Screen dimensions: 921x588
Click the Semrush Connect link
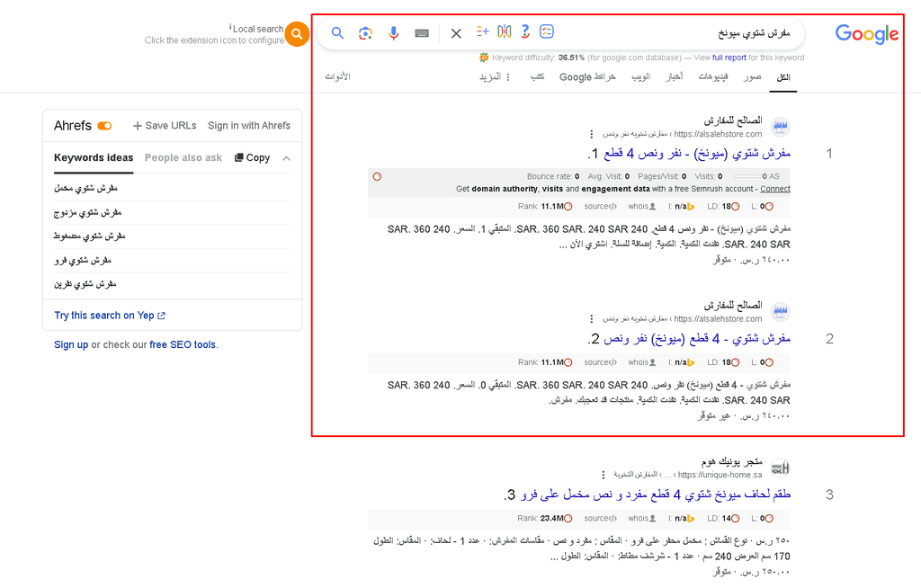[775, 189]
